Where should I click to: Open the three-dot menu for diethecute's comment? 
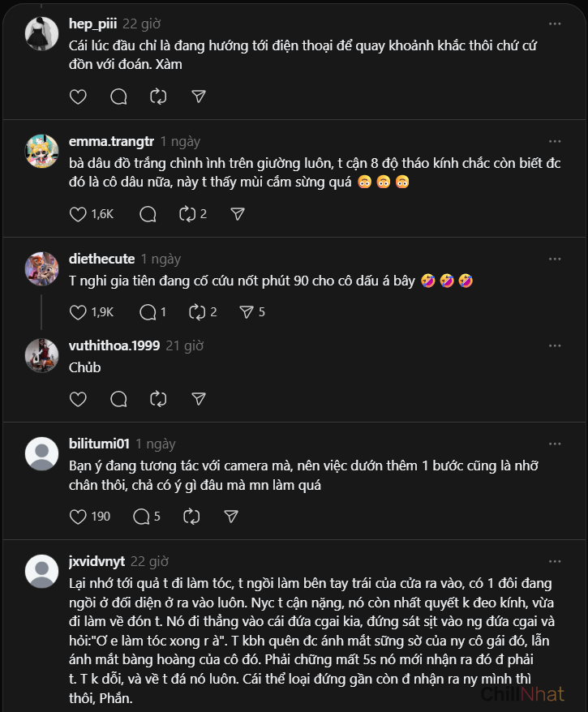pyautogui.click(x=555, y=257)
